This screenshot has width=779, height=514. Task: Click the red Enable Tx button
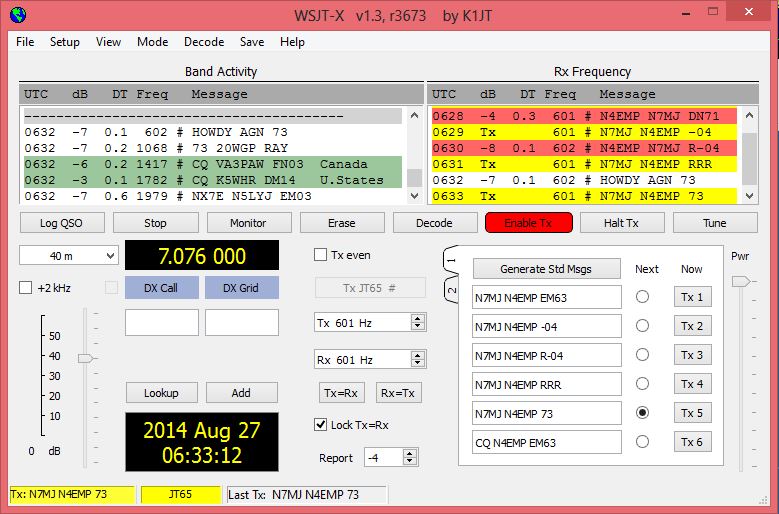pyautogui.click(x=529, y=223)
